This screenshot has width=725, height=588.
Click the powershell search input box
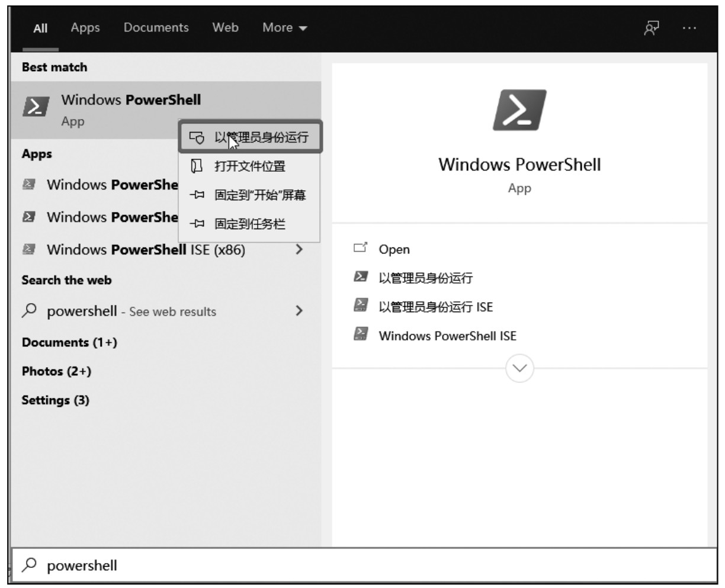tap(364, 565)
